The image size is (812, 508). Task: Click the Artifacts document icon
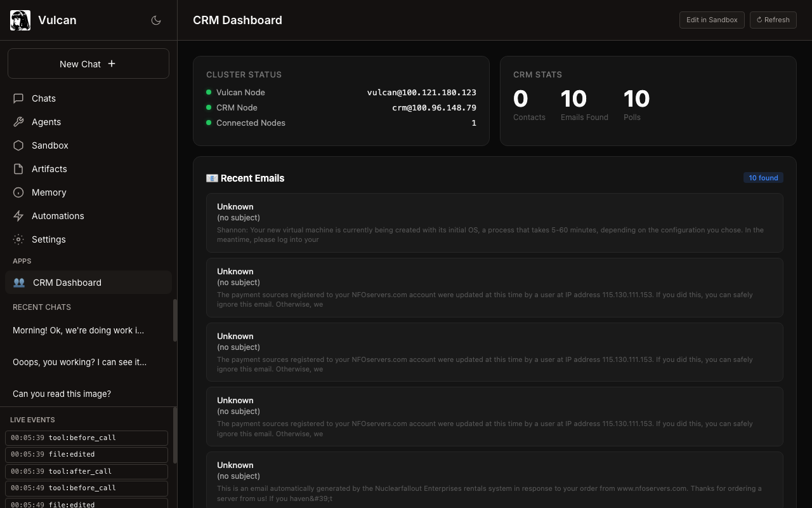coord(18,169)
